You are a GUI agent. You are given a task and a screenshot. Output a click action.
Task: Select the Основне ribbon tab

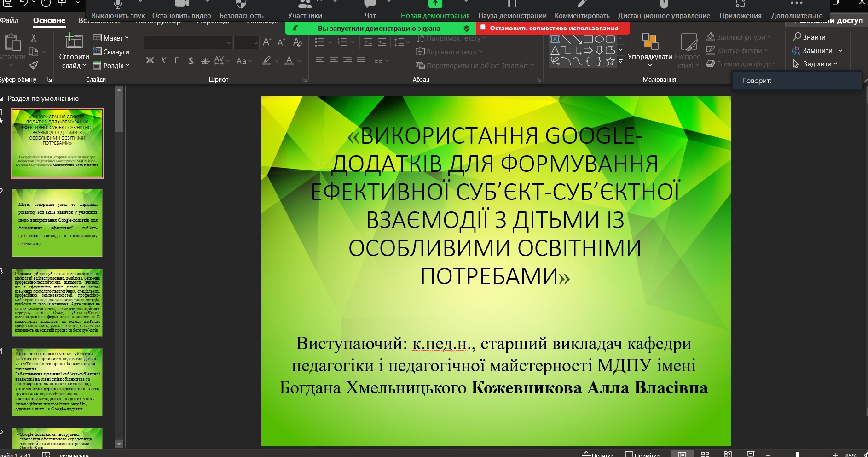tap(49, 20)
